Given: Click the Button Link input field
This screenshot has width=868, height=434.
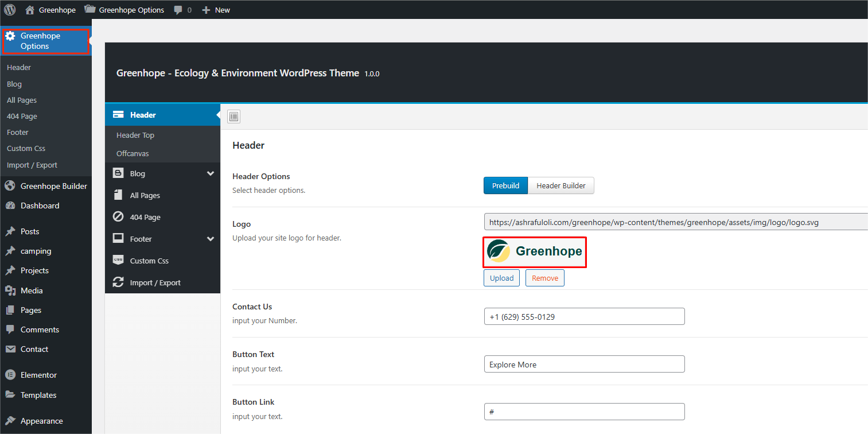Looking at the screenshot, I should pos(585,412).
